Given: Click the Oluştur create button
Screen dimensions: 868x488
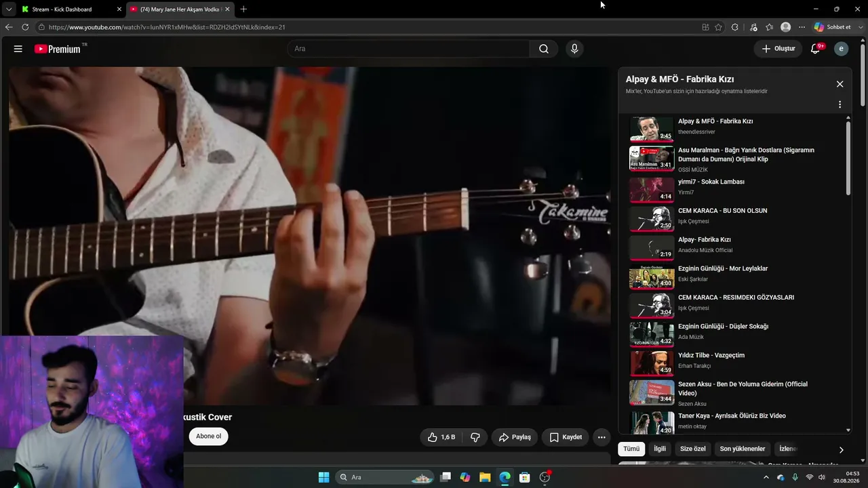Looking at the screenshot, I should click(778, 49).
